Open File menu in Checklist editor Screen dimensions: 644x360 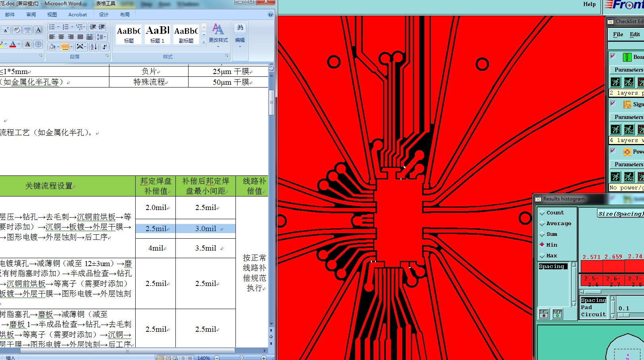pyautogui.click(x=618, y=35)
